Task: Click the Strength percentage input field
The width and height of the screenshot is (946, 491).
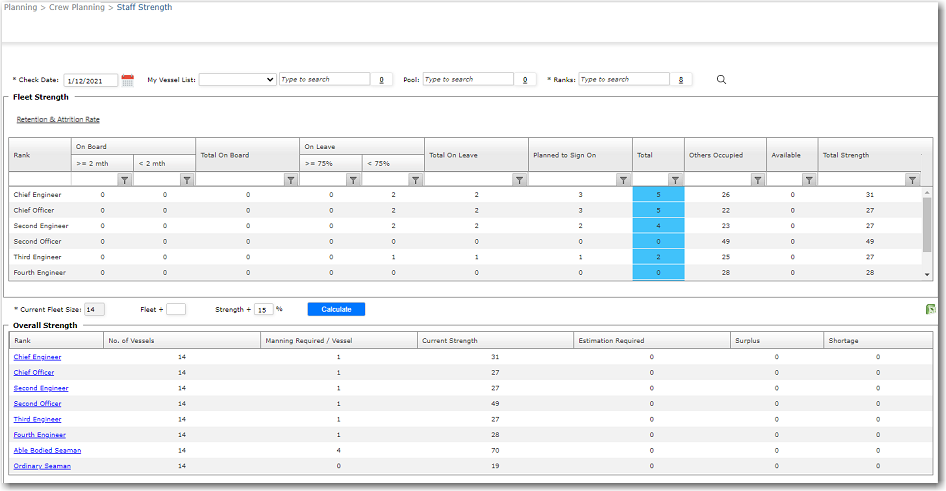Action: pyautogui.click(x=263, y=309)
